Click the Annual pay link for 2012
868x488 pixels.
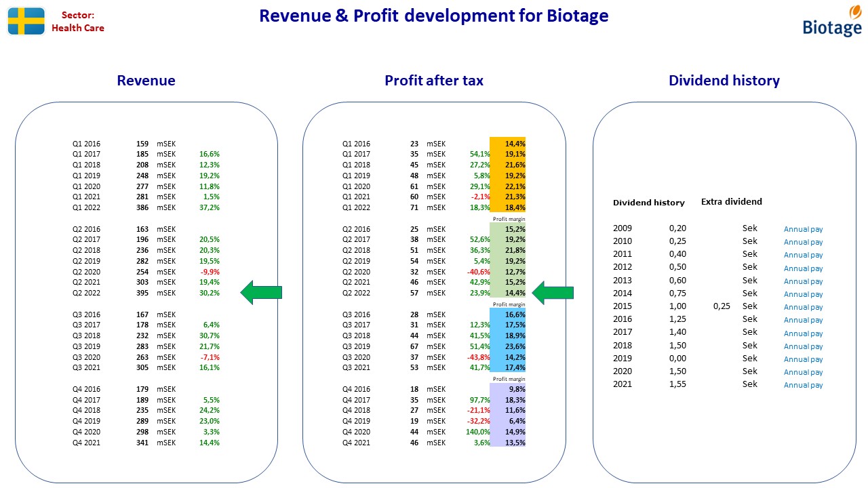click(804, 268)
